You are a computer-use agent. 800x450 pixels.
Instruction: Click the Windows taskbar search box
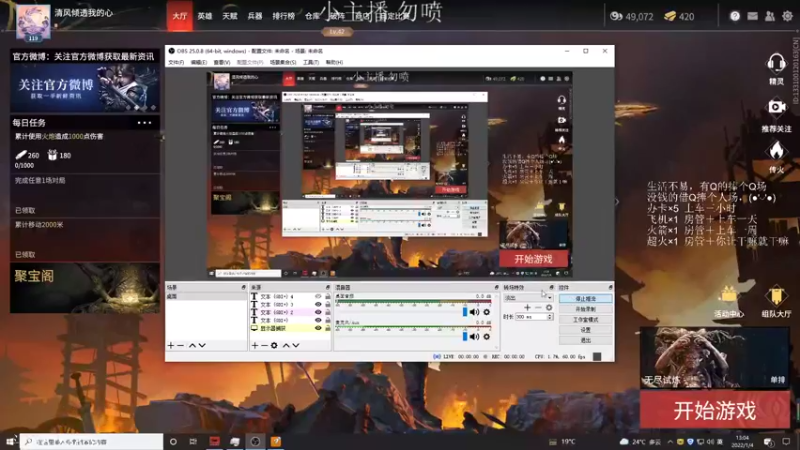(x=92, y=442)
